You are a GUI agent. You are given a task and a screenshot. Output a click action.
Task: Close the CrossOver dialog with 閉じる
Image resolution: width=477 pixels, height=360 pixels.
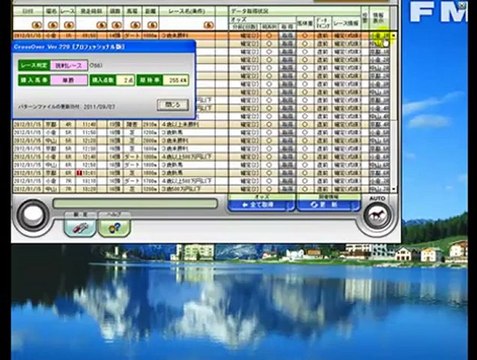pos(173,105)
